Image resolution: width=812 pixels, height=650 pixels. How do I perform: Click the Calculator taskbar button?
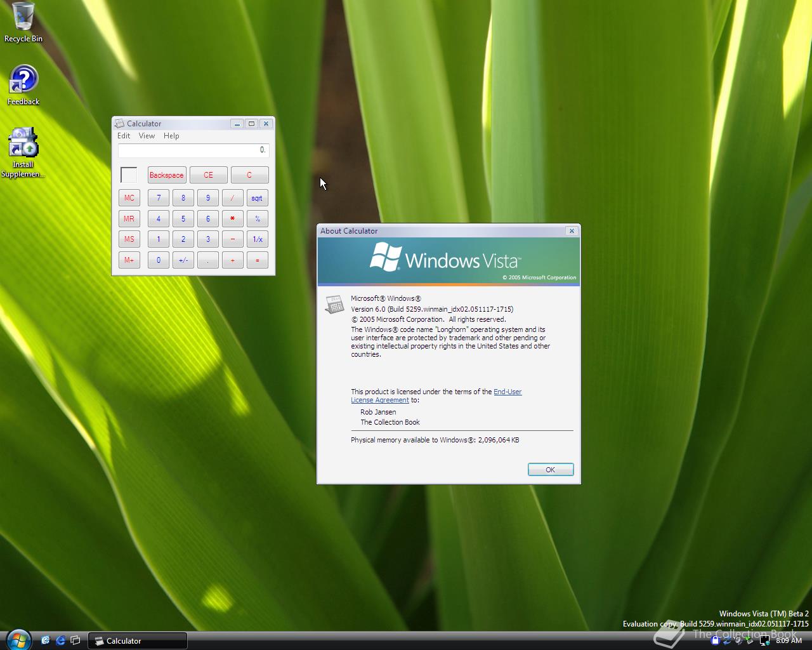tap(137, 641)
